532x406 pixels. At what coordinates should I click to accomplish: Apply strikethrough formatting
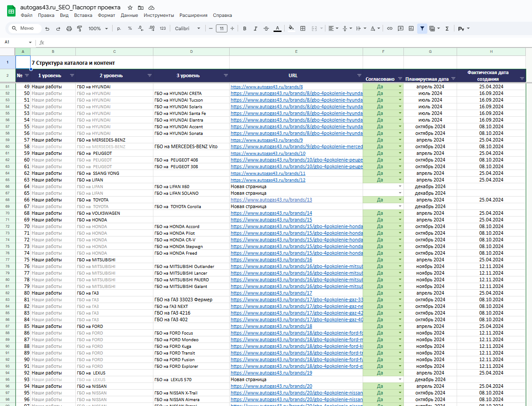pos(266,28)
